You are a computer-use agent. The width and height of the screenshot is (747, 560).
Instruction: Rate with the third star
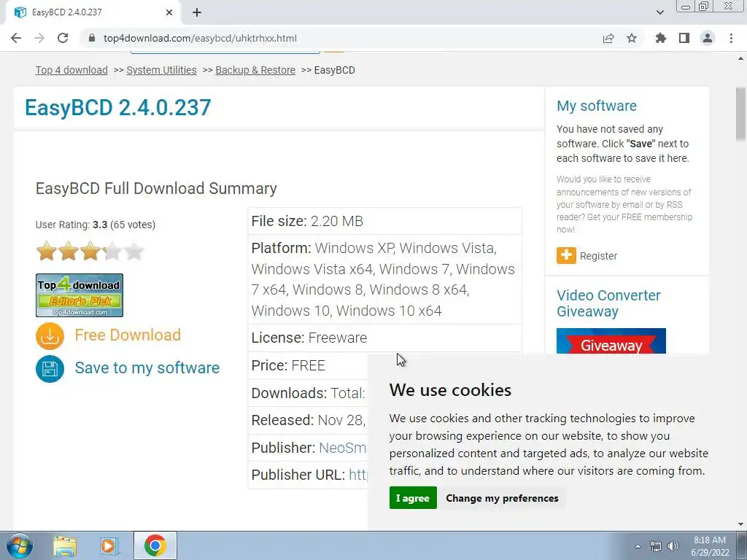90,251
